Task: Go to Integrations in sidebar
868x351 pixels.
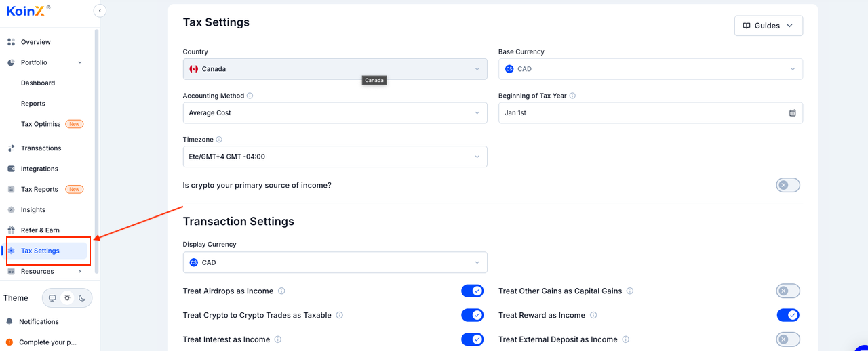Action: click(x=39, y=169)
